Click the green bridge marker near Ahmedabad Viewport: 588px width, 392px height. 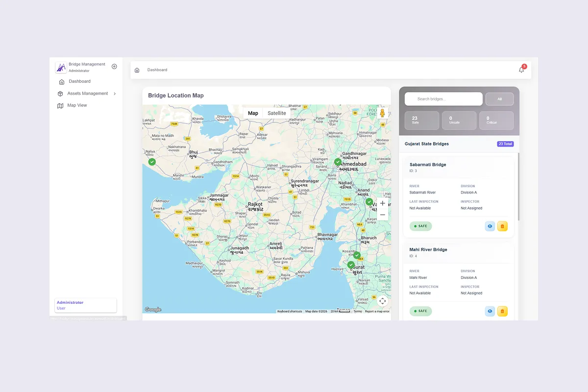338,162
